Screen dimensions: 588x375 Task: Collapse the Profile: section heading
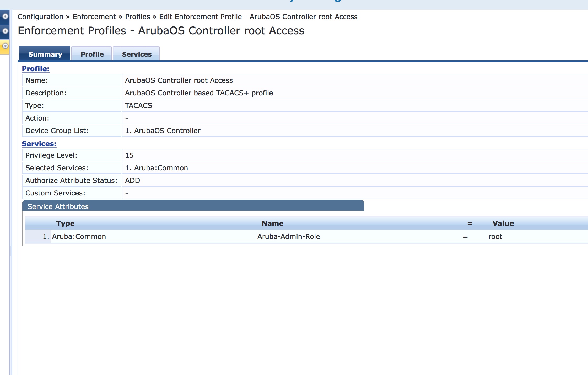click(35, 69)
